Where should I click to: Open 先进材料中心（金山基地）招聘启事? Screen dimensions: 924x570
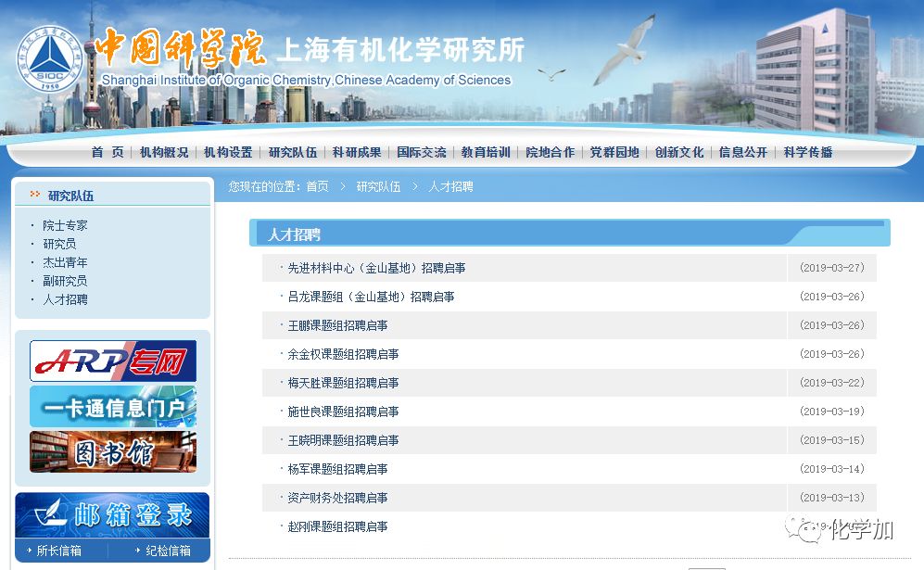[x=376, y=268]
